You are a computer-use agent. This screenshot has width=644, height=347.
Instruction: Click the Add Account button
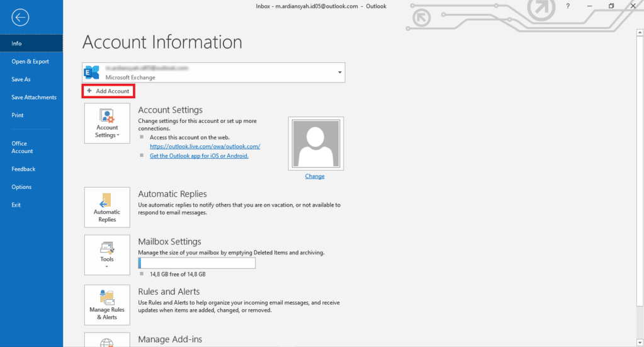108,91
